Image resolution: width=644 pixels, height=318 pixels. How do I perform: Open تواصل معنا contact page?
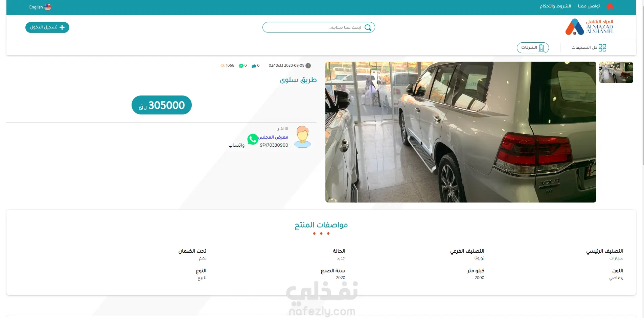pyautogui.click(x=589, y=6)
